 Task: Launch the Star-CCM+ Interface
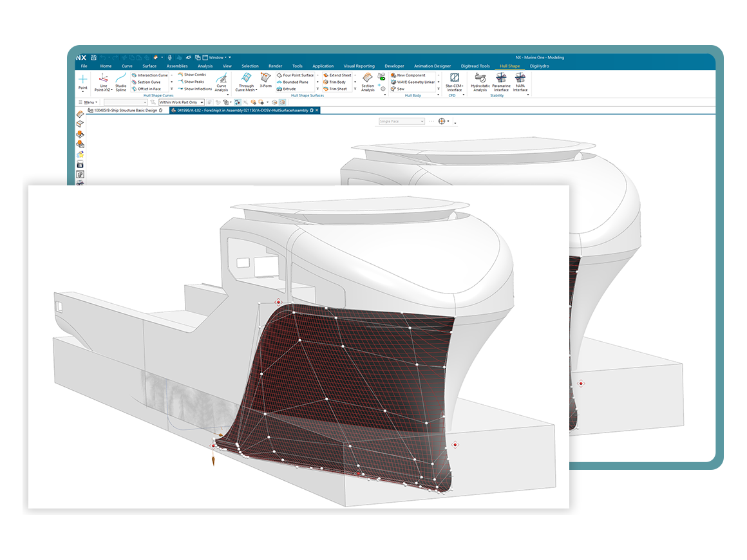coord(455,82)
